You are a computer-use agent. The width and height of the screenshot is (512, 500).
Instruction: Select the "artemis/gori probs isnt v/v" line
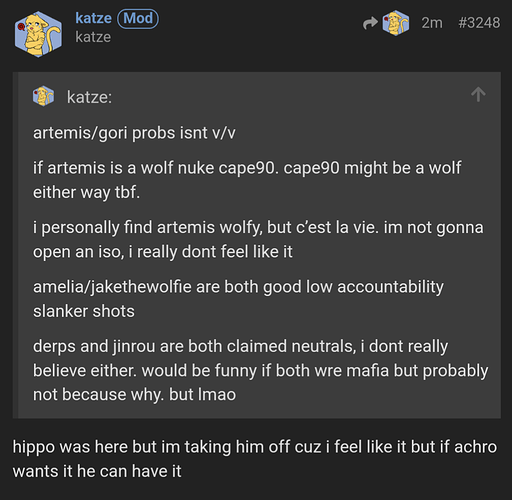click(134, 133)
